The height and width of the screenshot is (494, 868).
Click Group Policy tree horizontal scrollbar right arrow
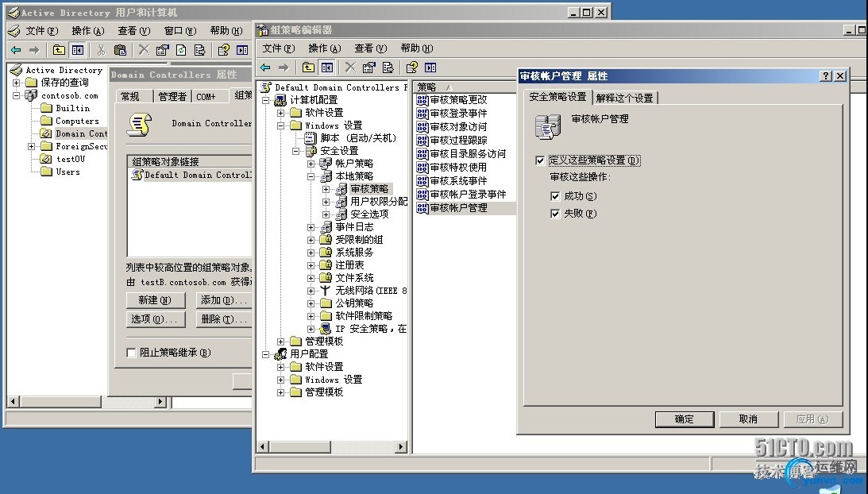(x=401, y=446)
